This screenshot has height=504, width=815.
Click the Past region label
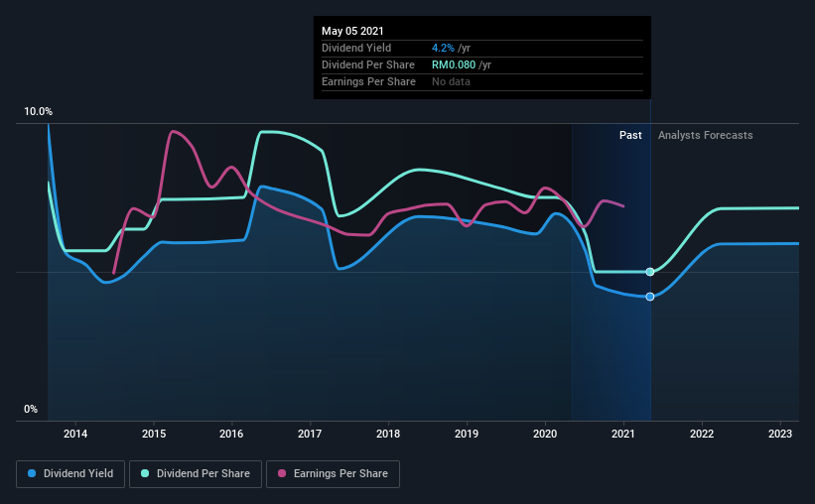(x=630, y=135)
